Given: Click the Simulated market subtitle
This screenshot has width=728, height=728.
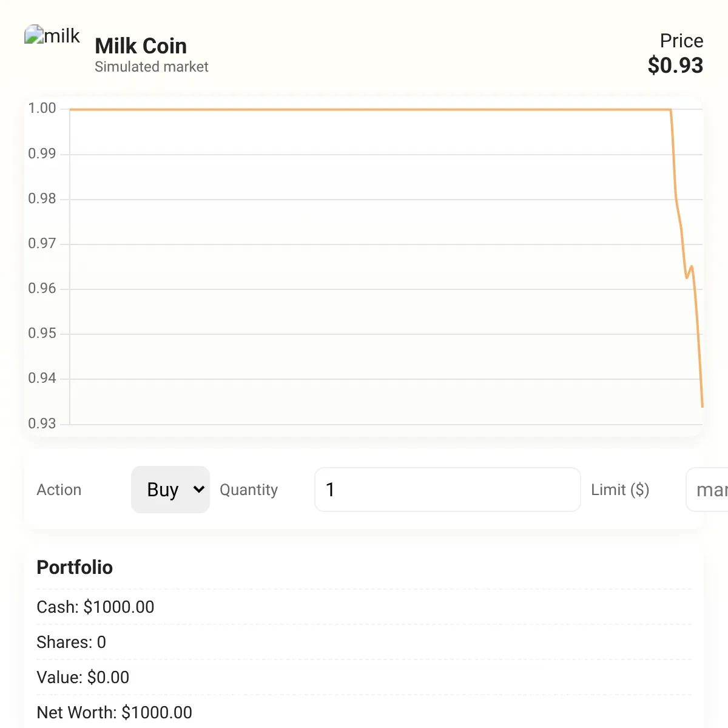Looking at the screenshot, I should point(152,67).
